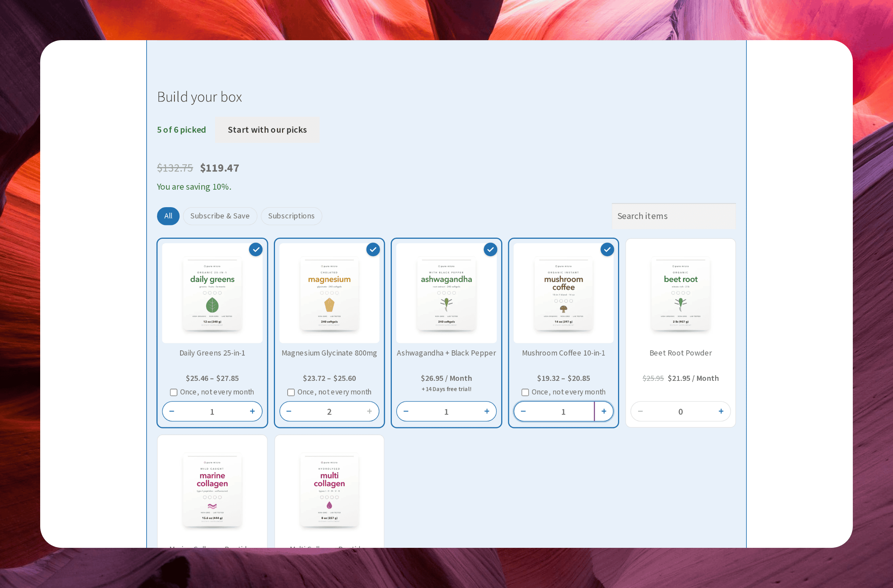Open the magnesium product image
Screen dimensions: 893x588
click(329, 293)
